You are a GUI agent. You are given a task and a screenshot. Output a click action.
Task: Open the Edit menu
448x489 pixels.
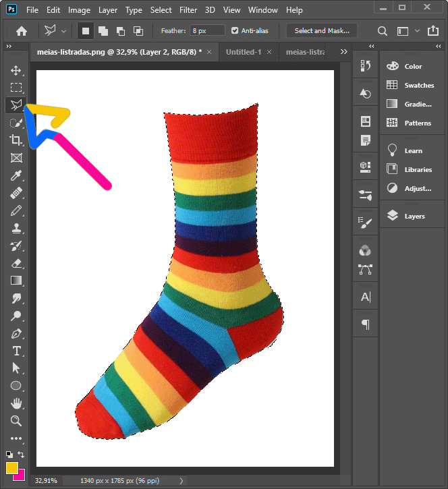(53, 10)
